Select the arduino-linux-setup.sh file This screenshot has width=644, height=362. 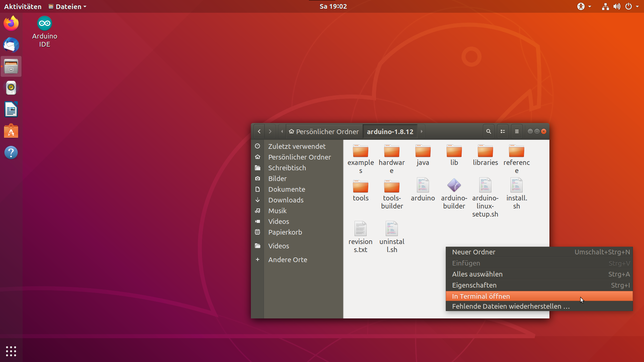click(x=485, y=198)
